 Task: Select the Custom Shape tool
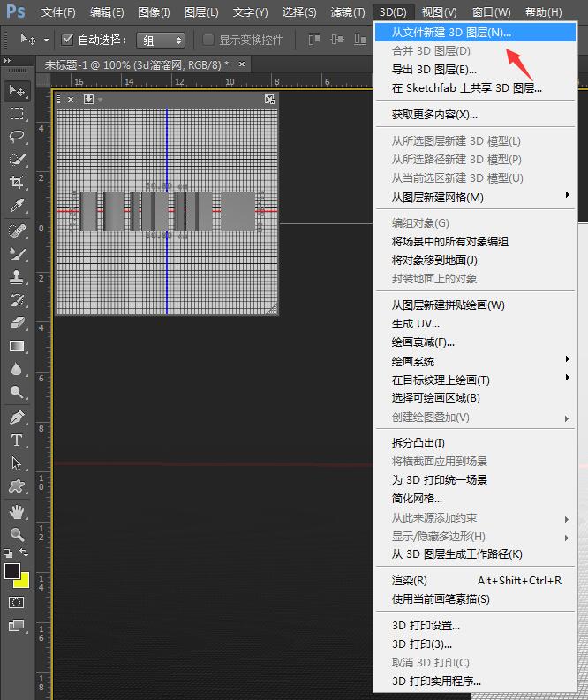tap(17, 486)
